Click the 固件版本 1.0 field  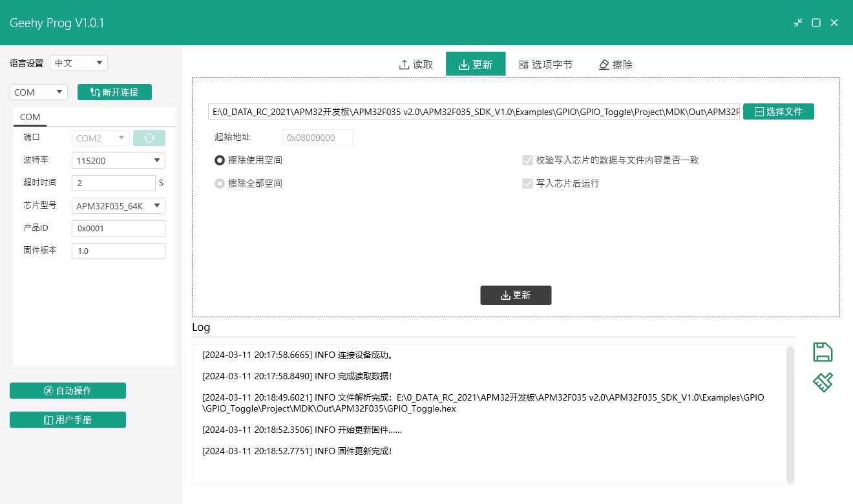coord(118,251)
